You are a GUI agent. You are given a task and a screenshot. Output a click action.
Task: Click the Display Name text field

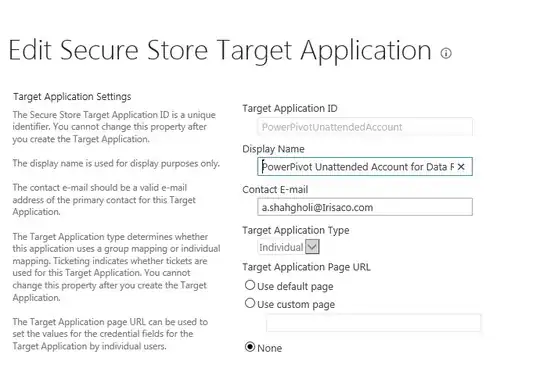pos(365,167)
